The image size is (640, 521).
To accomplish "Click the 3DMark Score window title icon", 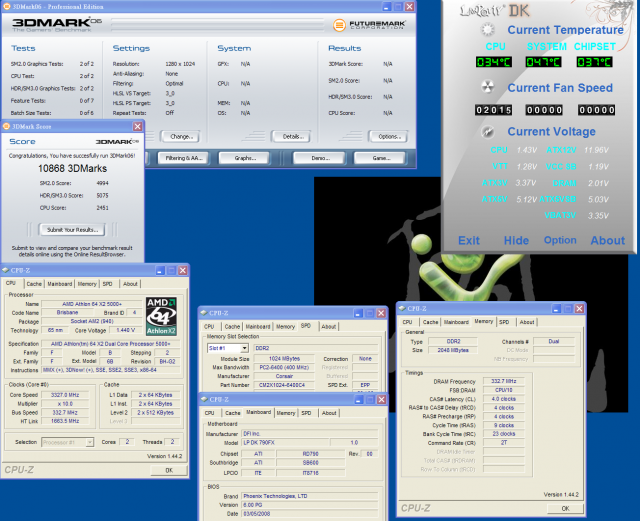I will (7, 126).
